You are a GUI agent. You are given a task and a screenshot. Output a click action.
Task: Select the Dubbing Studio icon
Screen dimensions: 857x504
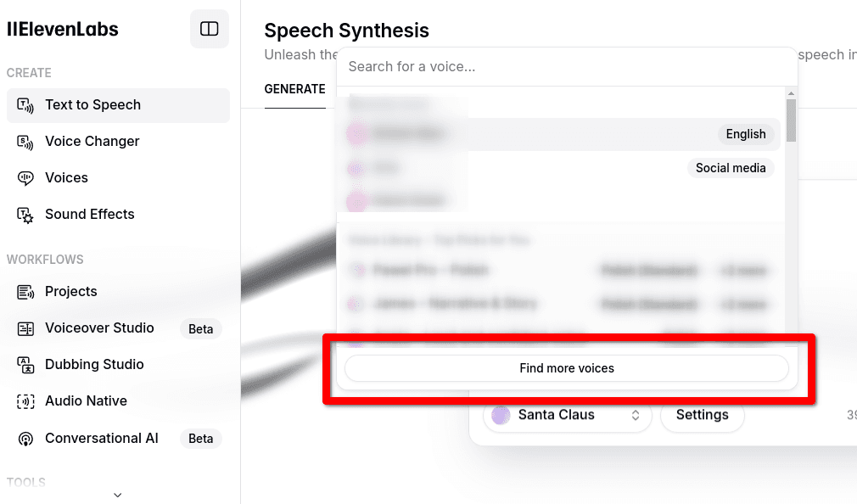pos(25,365)
